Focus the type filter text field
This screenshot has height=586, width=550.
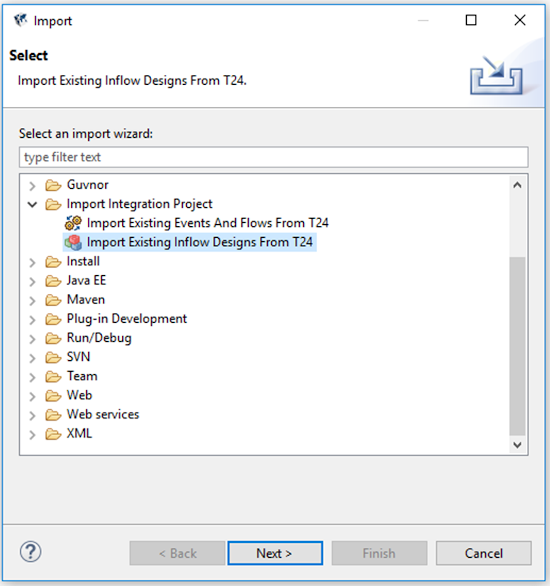tap(274, 157)
